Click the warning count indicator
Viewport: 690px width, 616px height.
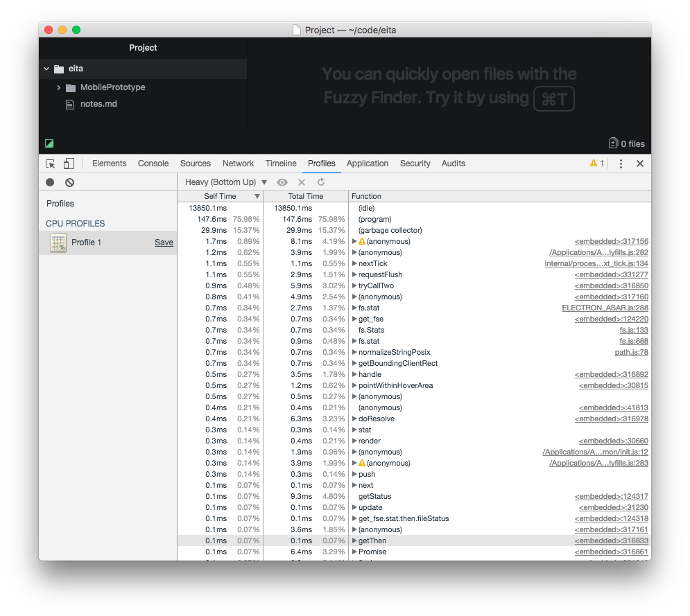(597, 163)
